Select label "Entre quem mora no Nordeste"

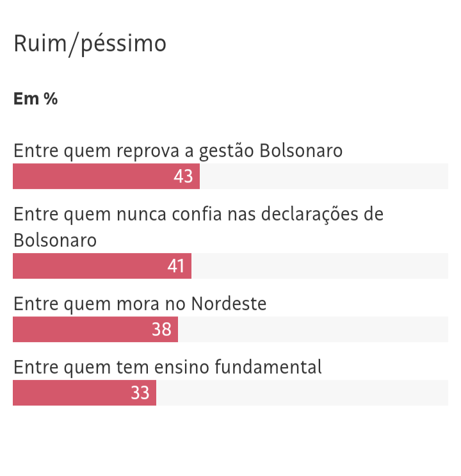pos(140,303)
